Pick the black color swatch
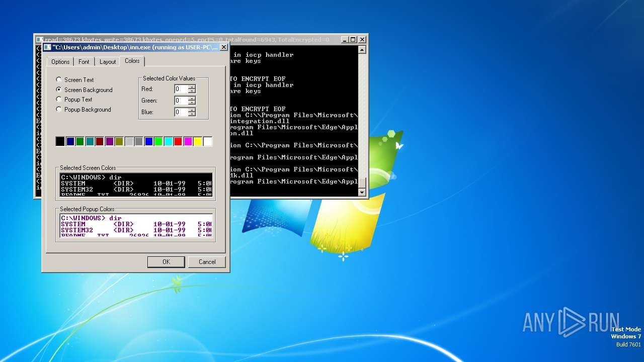Screen dimensions: 644x362 (x=60, y=142)
